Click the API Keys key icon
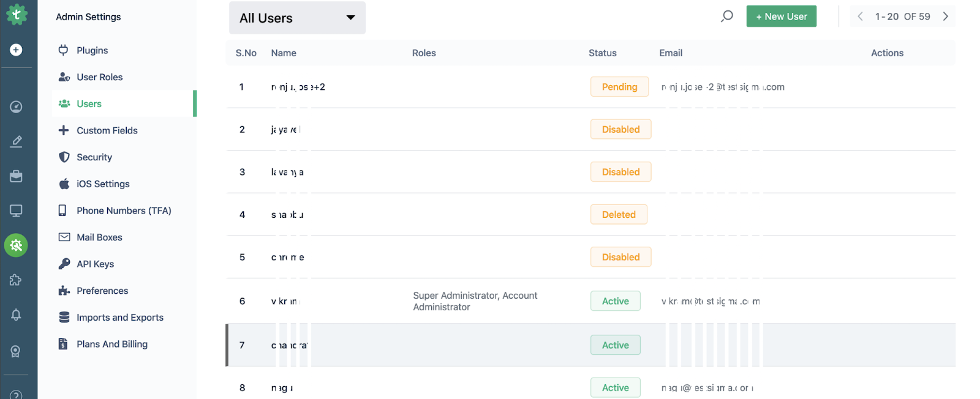 pos(64,264)
